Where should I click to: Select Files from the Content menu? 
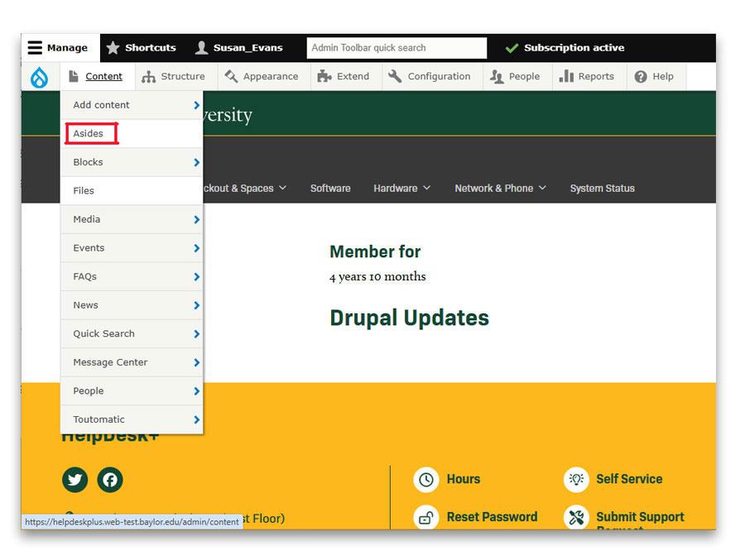132,191
